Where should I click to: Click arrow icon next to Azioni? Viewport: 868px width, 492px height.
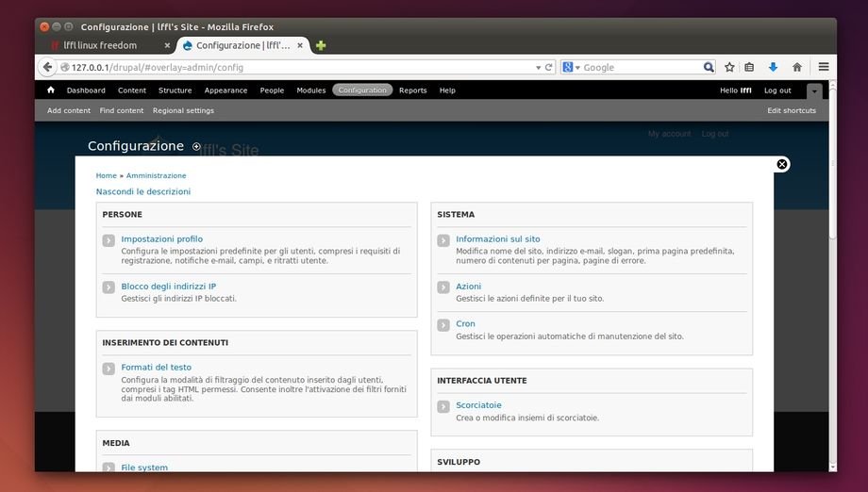click(443, 287)
